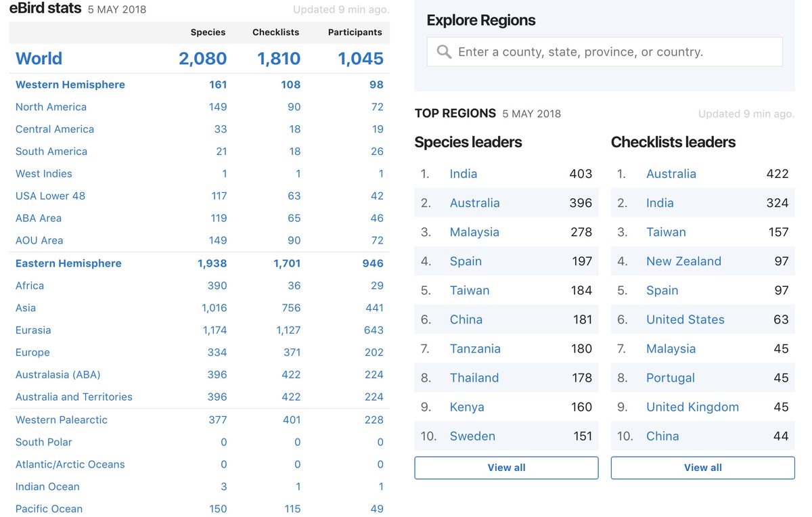Click Participants column header
The image size is (812, 517).
coord(355,32)
